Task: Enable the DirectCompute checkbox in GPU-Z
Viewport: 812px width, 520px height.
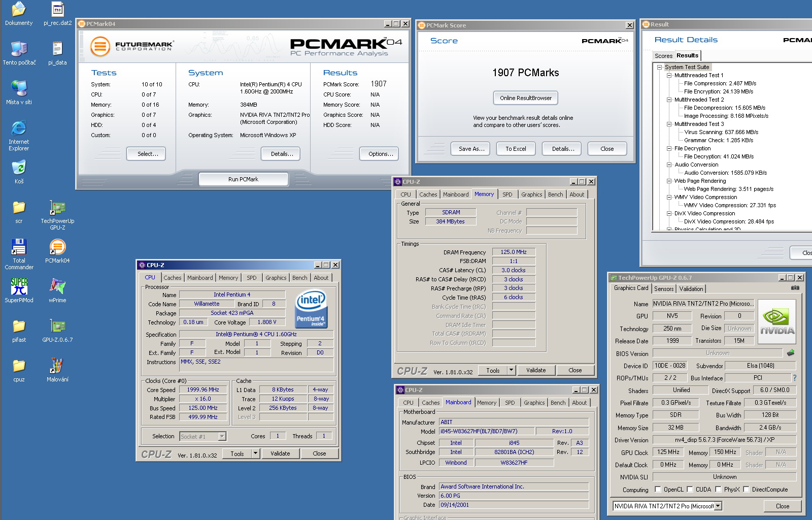Action: coord(746,490)
